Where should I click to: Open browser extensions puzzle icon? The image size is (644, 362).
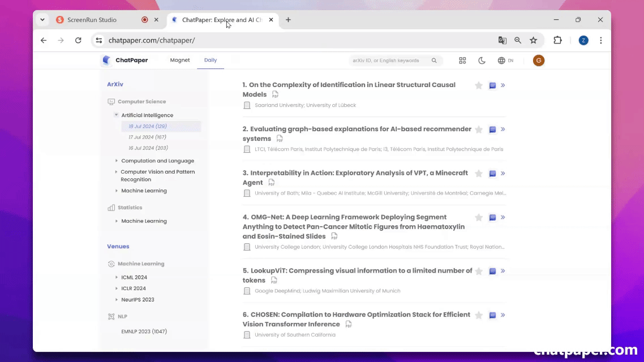pos(557,40)
